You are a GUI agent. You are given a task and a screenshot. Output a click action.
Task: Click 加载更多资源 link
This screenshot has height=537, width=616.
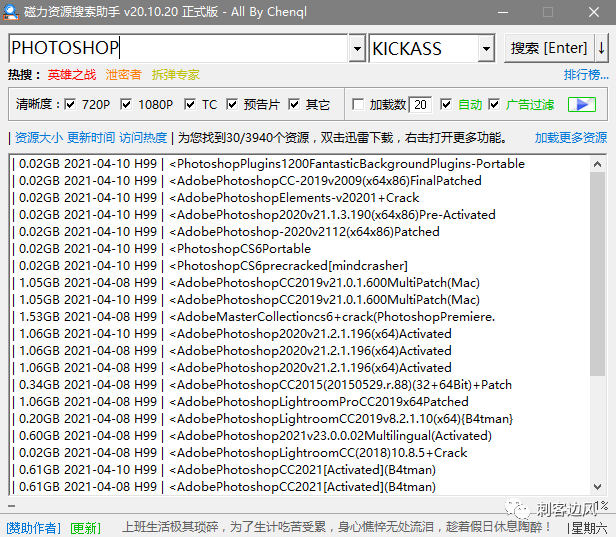(x=571, y=137)
